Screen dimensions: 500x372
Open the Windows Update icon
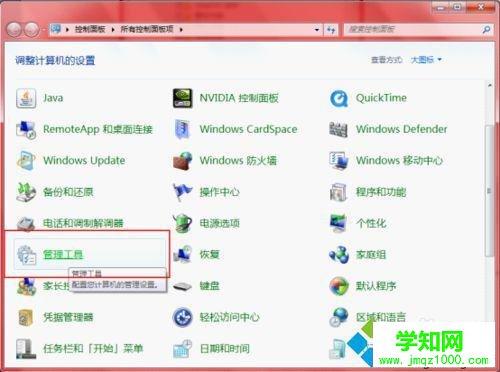26,161
